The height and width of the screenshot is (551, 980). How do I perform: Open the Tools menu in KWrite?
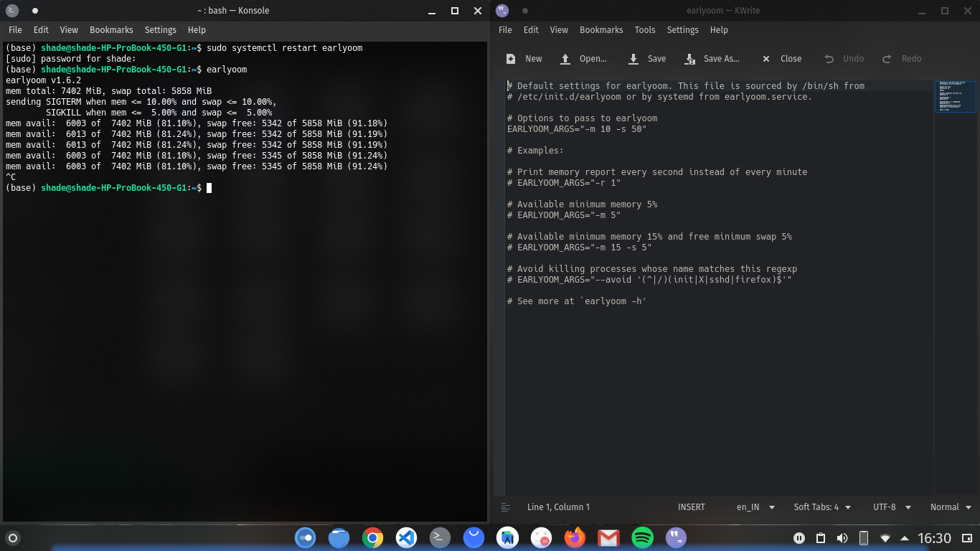pyautogui.click(x=644, y=29)
